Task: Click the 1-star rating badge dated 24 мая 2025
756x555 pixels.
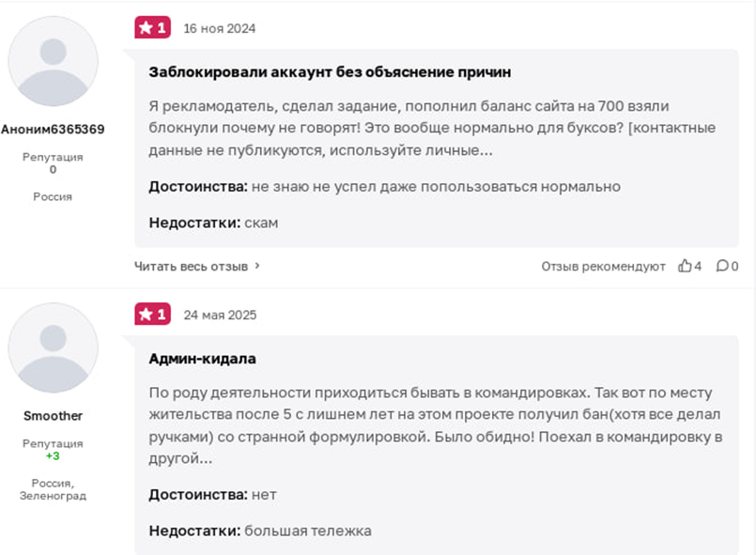Action: click(x=153, y=315)
